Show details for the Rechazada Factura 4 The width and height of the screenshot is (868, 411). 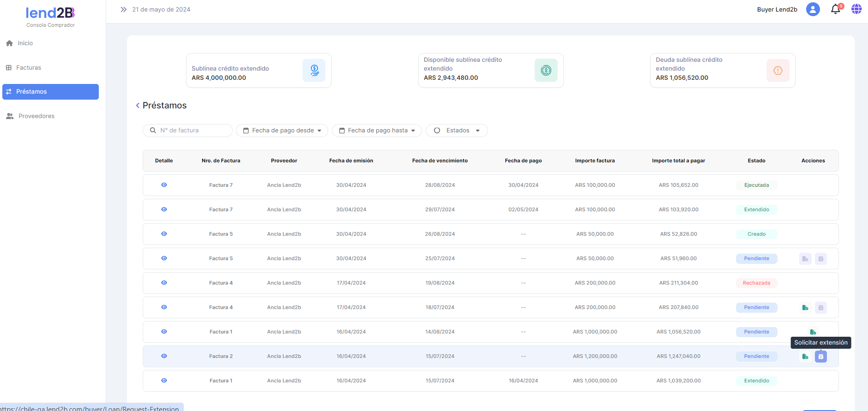click(164, 283)
